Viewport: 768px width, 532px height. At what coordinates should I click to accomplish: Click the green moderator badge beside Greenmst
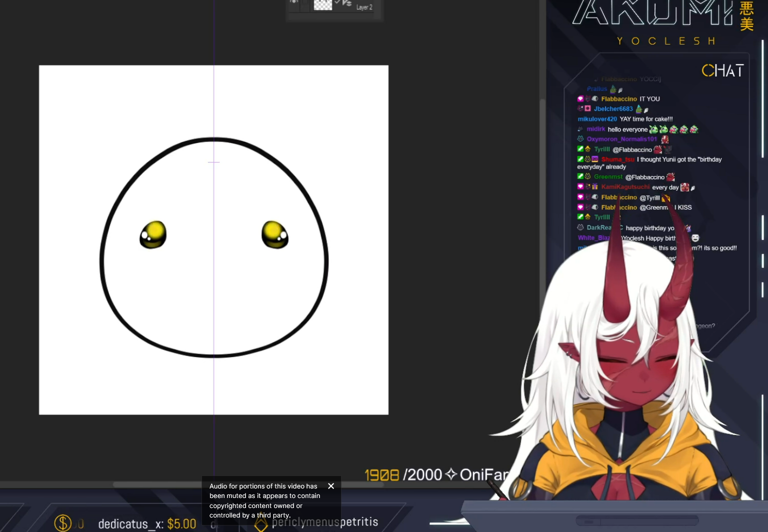[580, 176]
